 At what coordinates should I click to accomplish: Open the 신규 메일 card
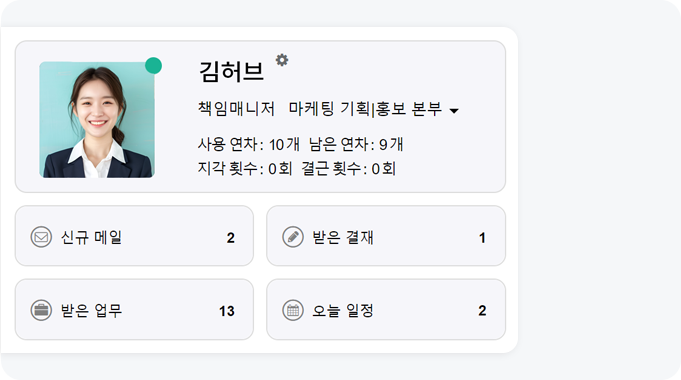pyautogui.click(x=134, y=236)
